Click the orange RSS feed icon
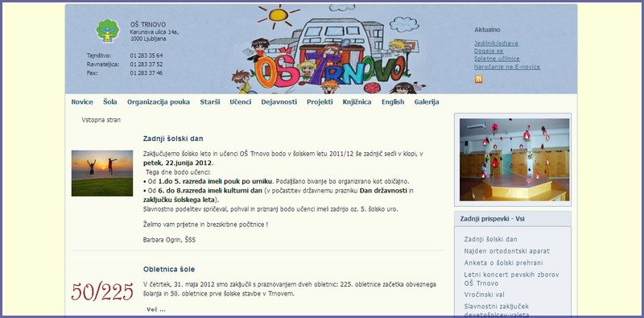 click(x=478, y=79)
